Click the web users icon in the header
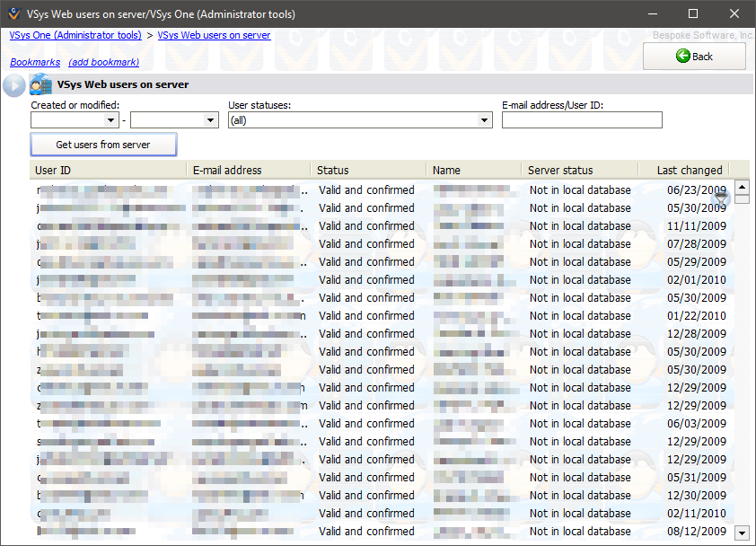 pyautogui.click(x=41, y=85)
